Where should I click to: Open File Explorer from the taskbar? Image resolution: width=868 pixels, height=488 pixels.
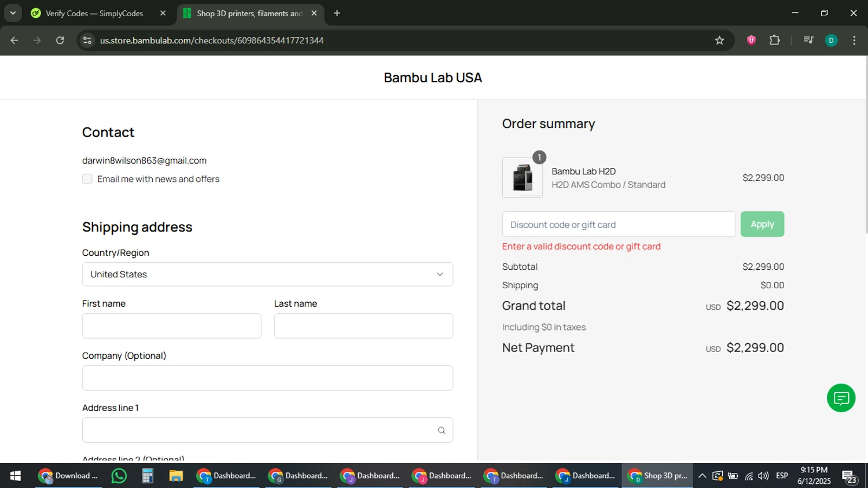[176, 476]
